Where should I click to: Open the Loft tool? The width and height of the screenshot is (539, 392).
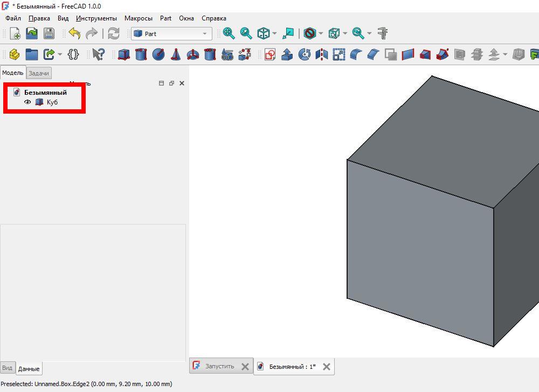click(425, 54)
